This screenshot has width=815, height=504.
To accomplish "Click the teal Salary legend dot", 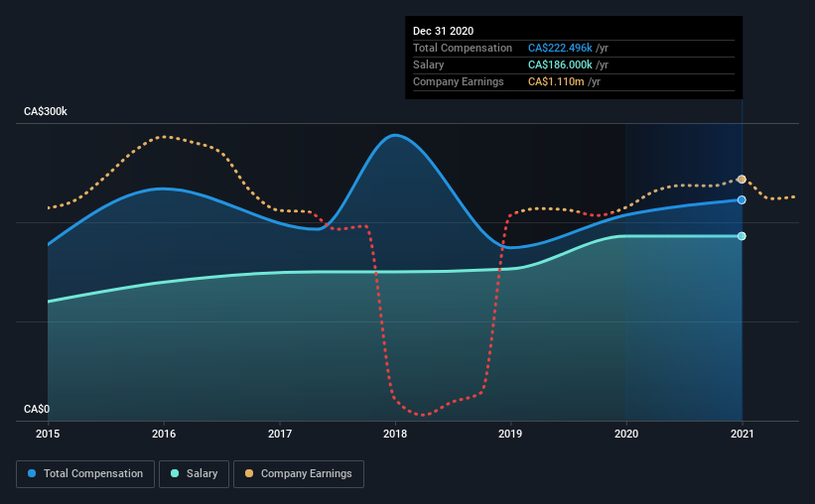I will 175,473.
